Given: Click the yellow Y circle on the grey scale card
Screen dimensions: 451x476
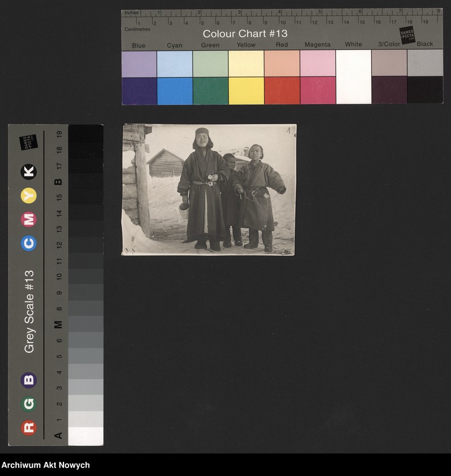Looking at the screenshot, I should pos(29,195).
